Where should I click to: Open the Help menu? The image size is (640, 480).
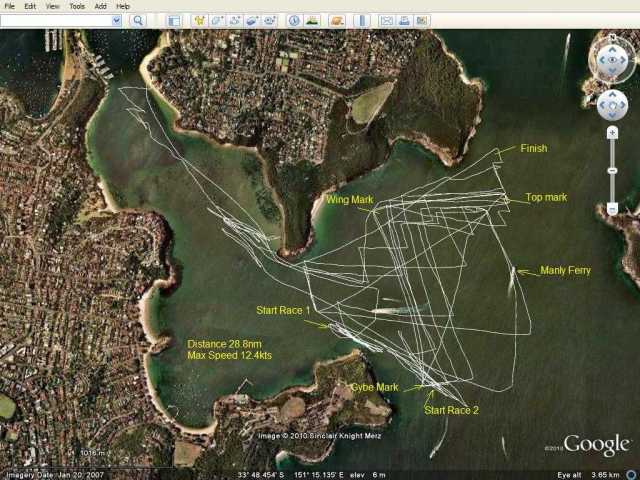click(x=123, y=6)
